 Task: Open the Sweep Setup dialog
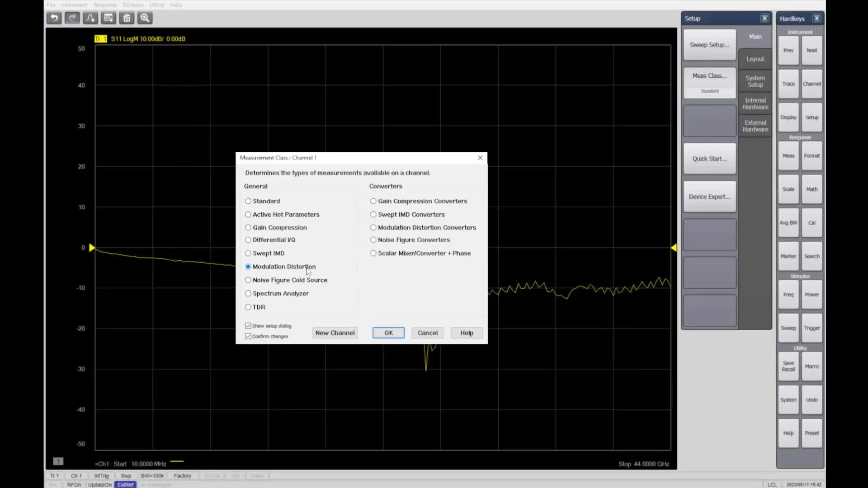(709, 45)
